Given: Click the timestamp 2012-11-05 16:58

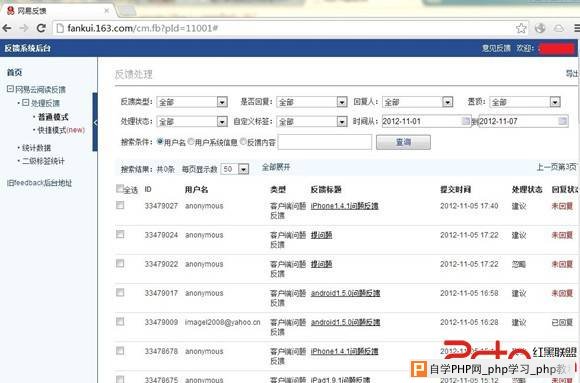Looking at the screenshot, I should (x=469, y=293).
